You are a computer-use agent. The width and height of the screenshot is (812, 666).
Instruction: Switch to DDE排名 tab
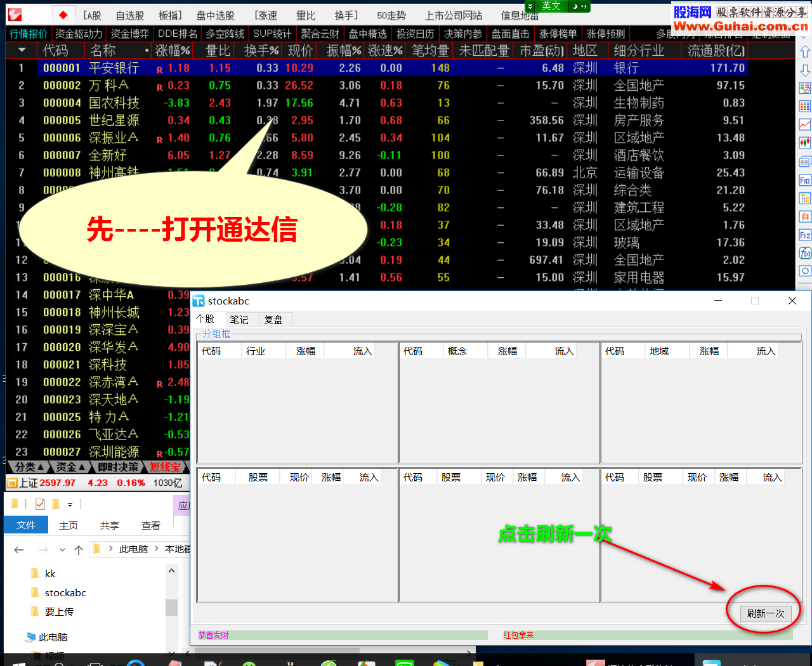[x=178, y=34]
